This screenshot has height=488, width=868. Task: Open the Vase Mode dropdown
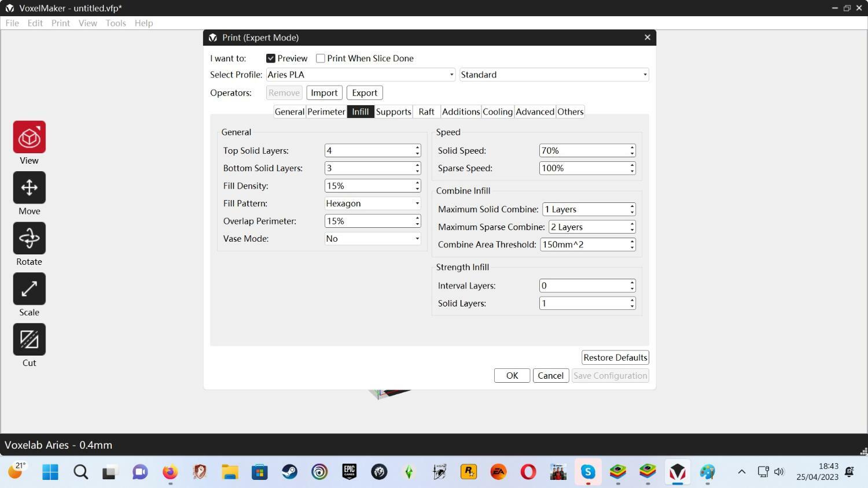[x=373, y=239]
